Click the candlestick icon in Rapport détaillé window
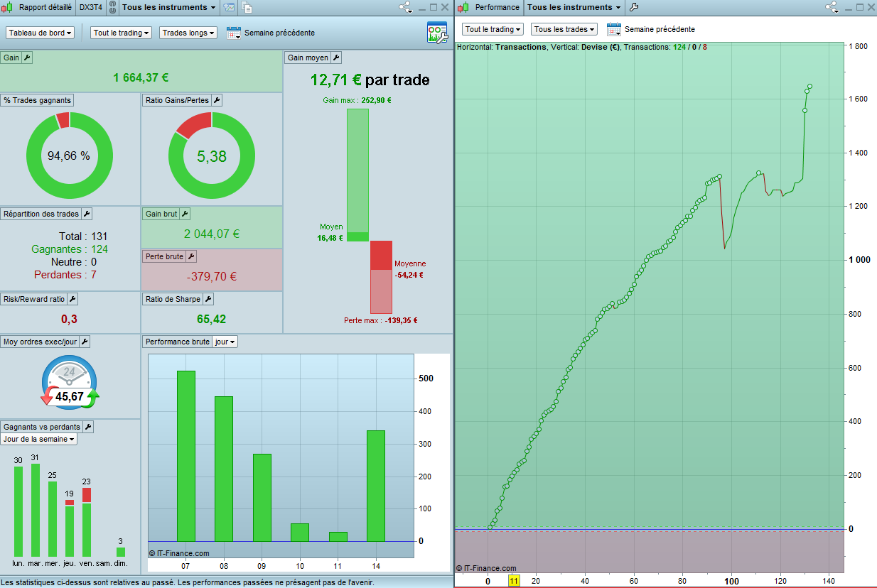Screen dimensions: 877x588 (x=7, y=8)
